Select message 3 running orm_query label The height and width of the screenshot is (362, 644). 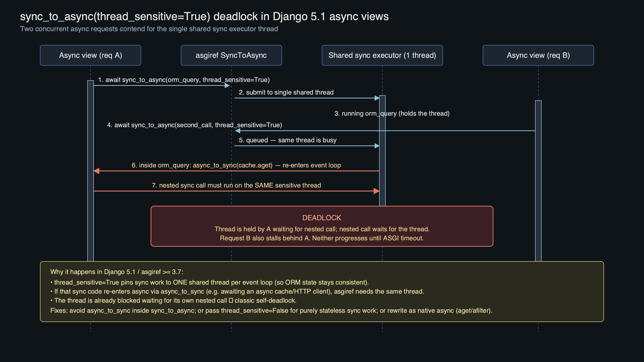pos(391,113)
